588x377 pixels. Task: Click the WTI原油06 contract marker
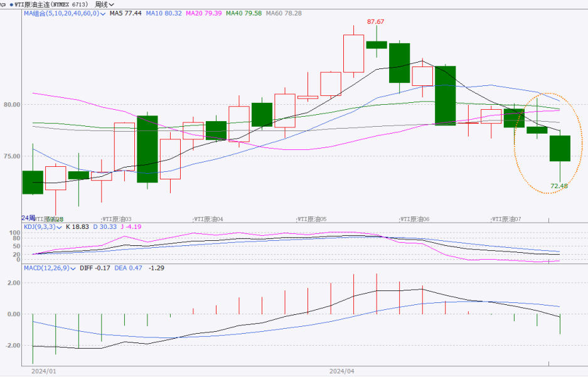[415, 219]
